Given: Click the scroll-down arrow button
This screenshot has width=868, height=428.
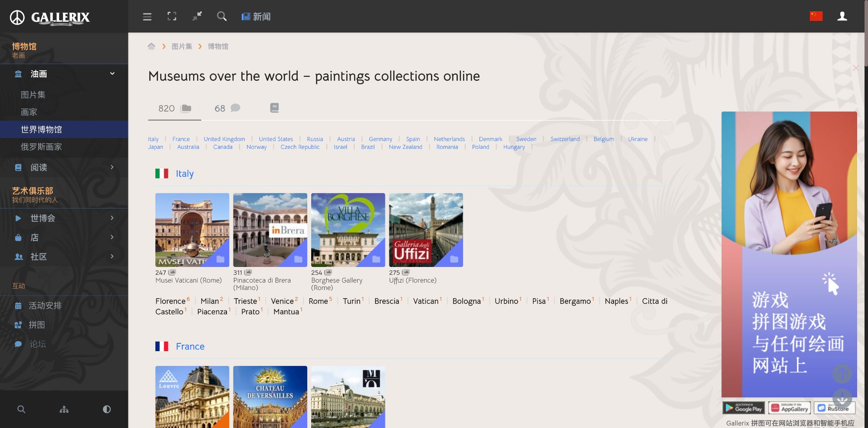Looking at the screenshot, I should click(x=842, y=398).
